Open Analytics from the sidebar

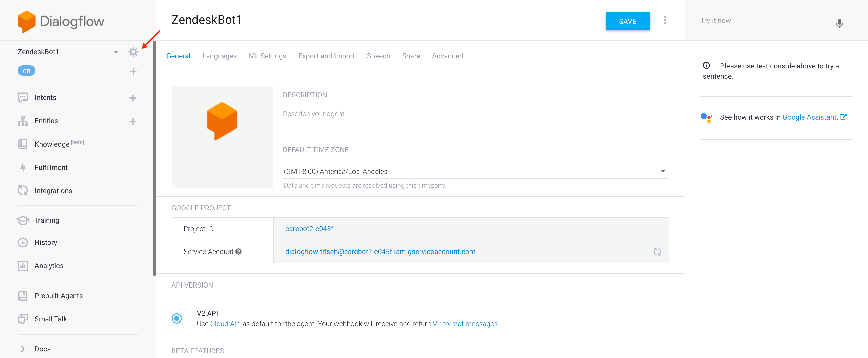[x=22, y=265]
